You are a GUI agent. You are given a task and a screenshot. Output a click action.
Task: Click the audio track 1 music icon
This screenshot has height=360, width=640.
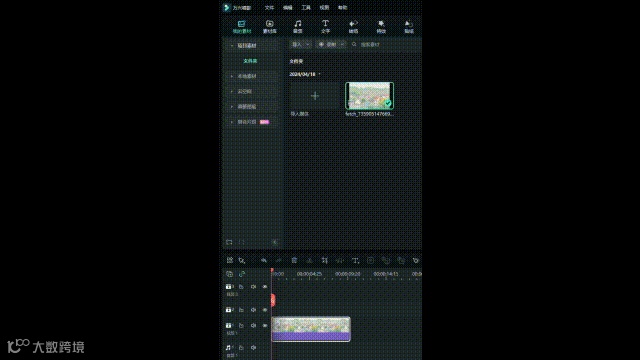click(229, 348)
